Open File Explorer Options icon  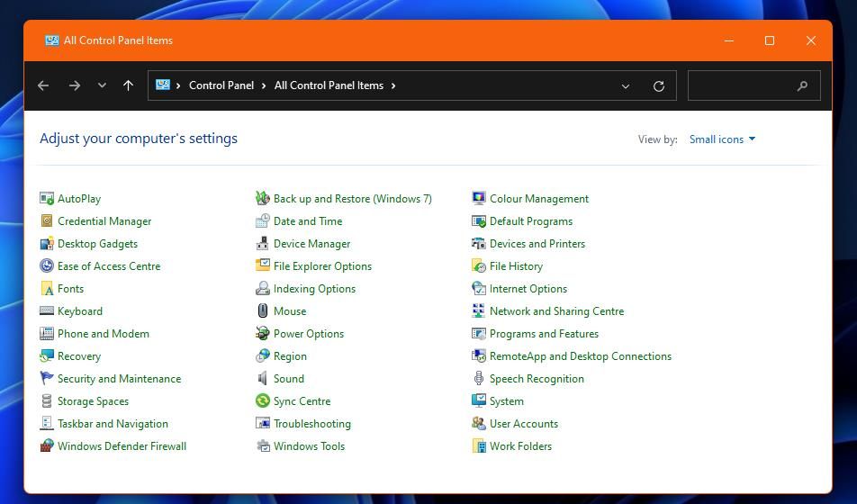tap(263, 265)
